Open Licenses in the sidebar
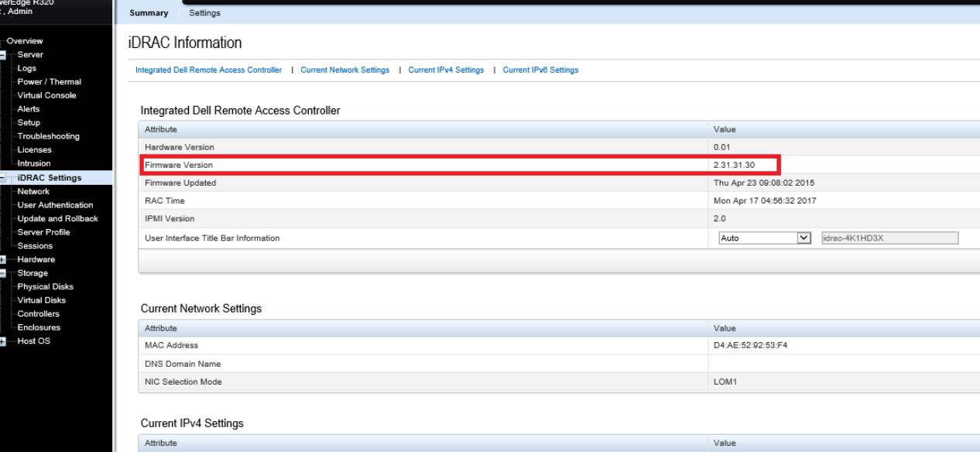 coord(33,150)
